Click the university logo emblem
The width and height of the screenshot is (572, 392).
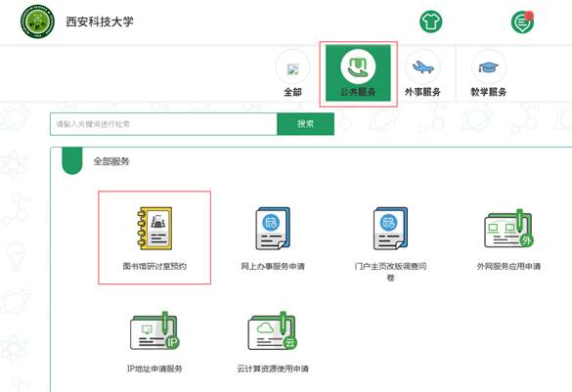click(x=37, y=22)
